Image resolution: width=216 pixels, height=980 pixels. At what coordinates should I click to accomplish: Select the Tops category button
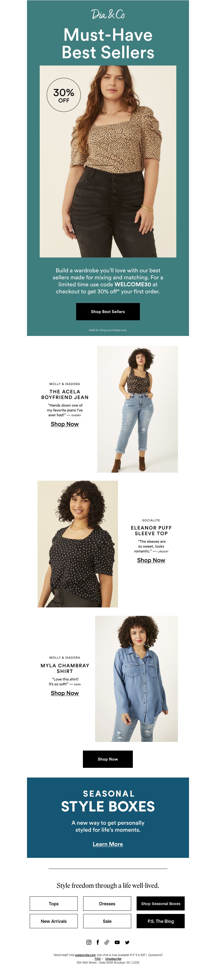pyautogui.click(x=54, y=903)
